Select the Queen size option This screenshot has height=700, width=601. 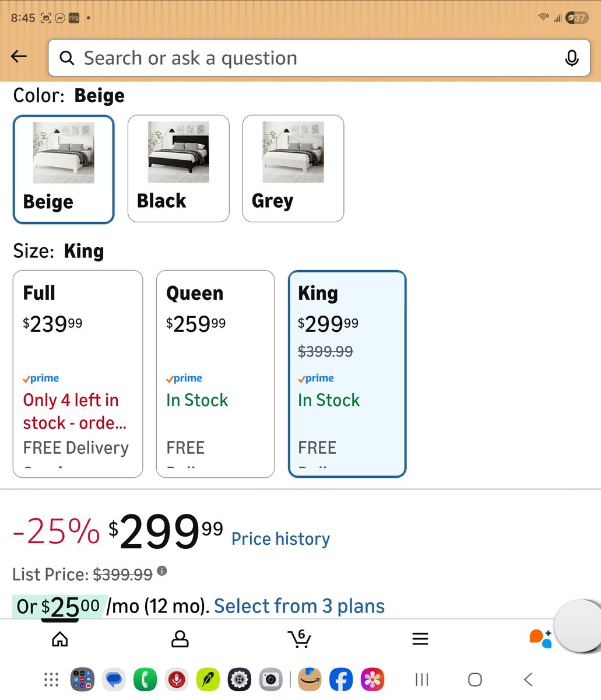pyautogui.click(x=215, y=373)
